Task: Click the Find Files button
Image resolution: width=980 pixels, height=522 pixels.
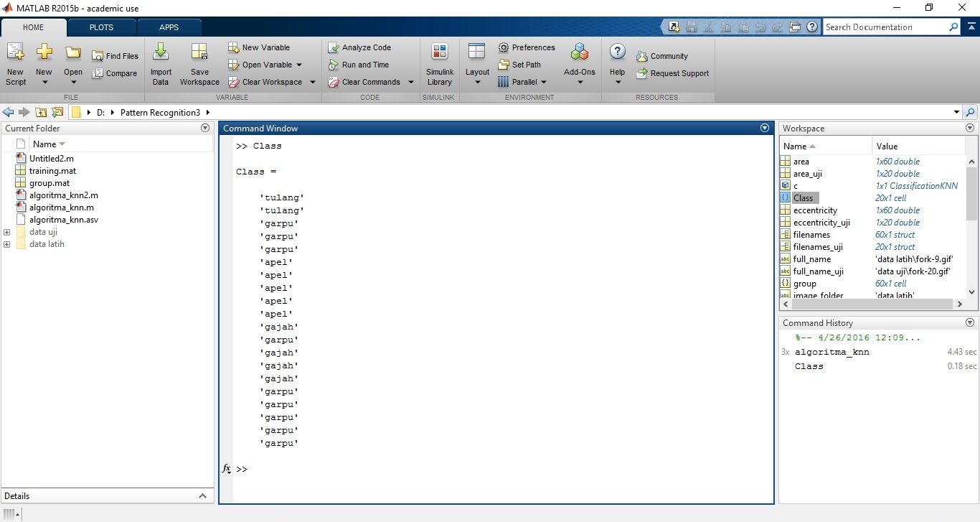Action: coord(115,56)
